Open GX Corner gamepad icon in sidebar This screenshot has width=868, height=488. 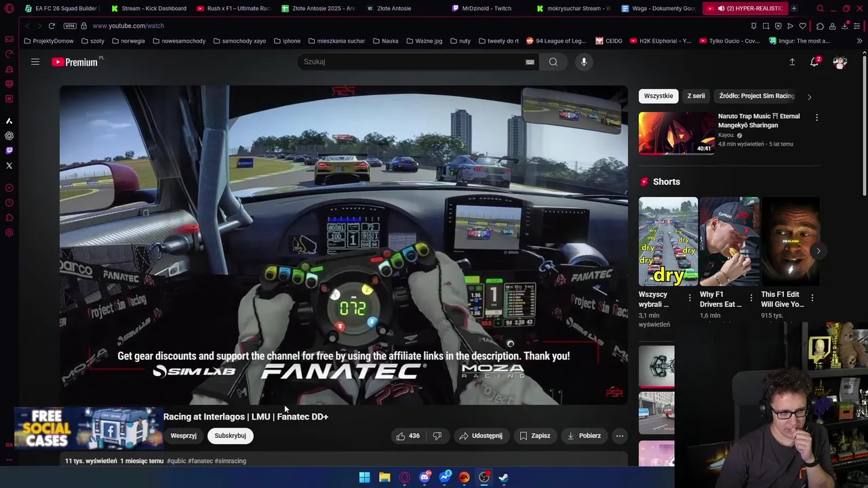tap(9, 39)
